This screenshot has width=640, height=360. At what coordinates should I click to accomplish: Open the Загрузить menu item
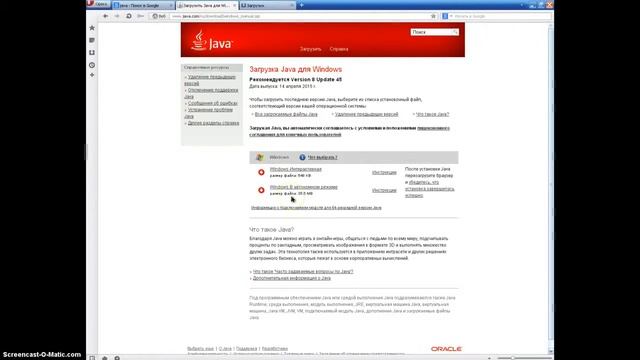click(x=311, y=49)
